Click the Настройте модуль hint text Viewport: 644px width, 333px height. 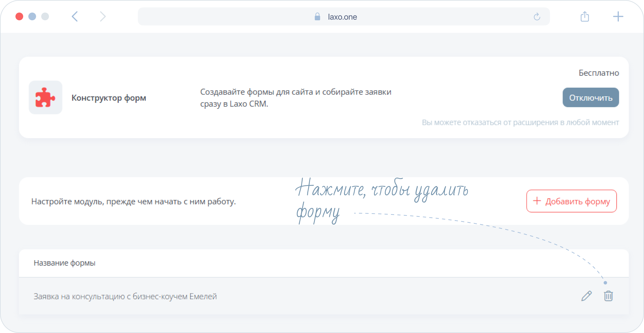pos(134,202)
